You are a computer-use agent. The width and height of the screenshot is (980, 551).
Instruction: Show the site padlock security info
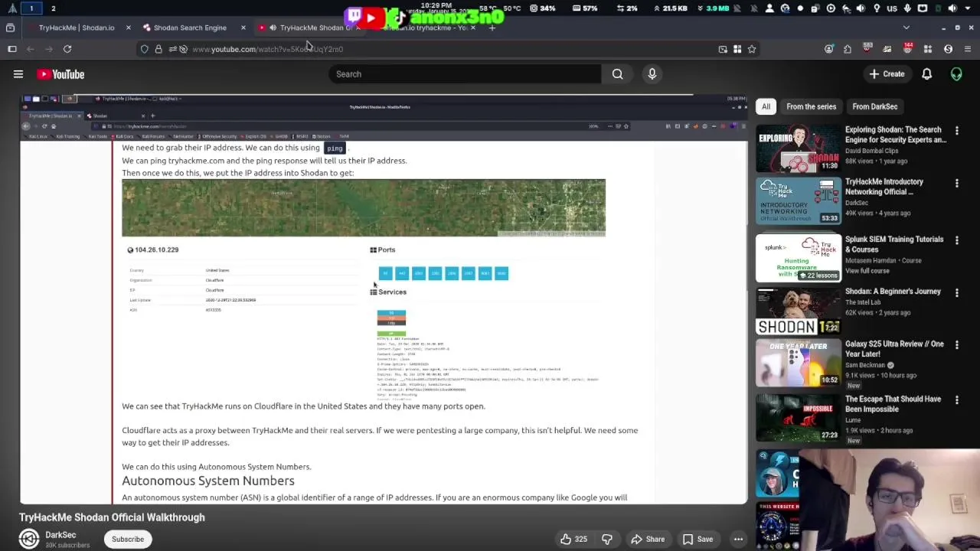point(158,49)
